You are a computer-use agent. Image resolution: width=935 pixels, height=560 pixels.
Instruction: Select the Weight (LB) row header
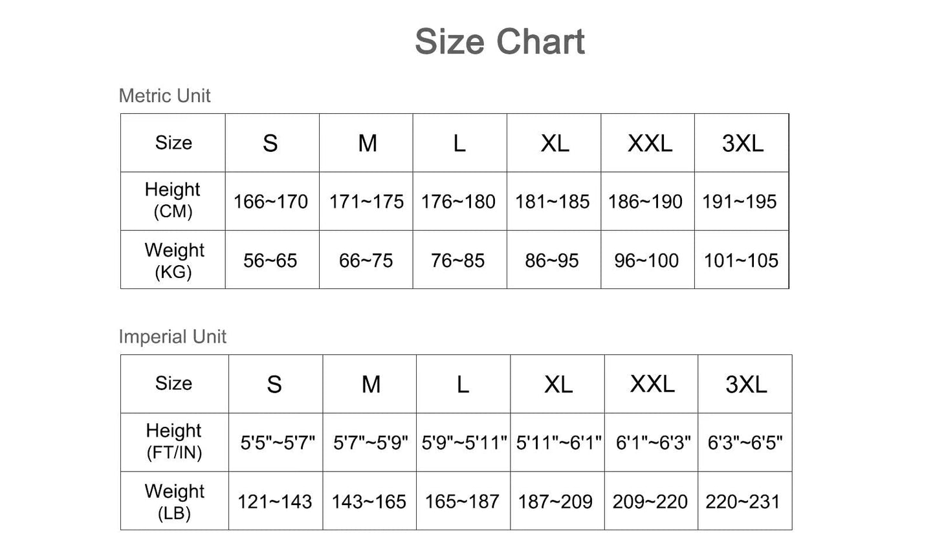point(174,501)
